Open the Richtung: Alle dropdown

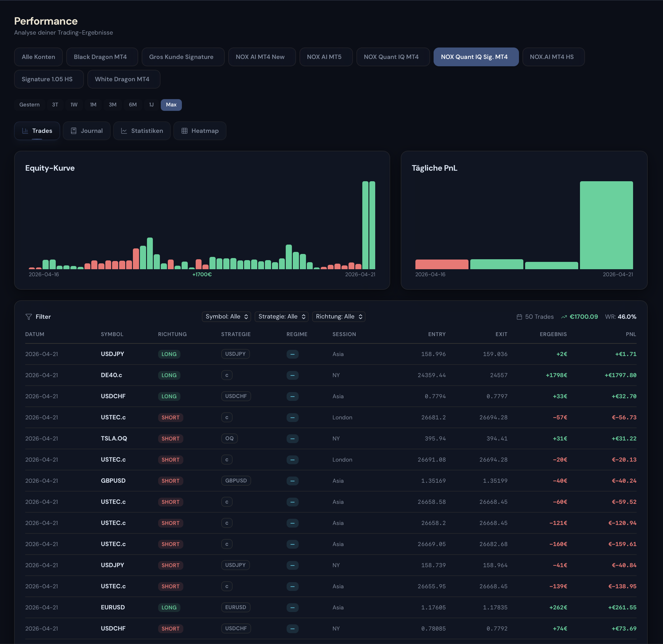pyautogui.click(x=338, y=317)
